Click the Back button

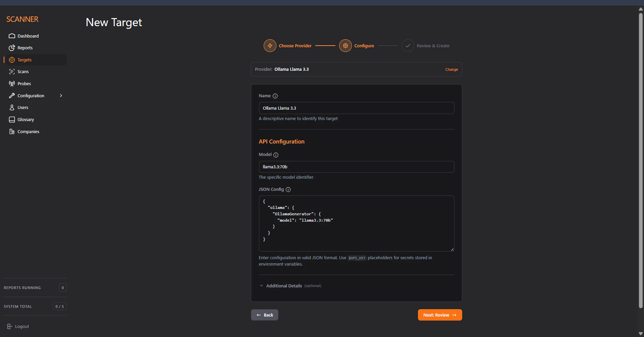tap(265, 315)
